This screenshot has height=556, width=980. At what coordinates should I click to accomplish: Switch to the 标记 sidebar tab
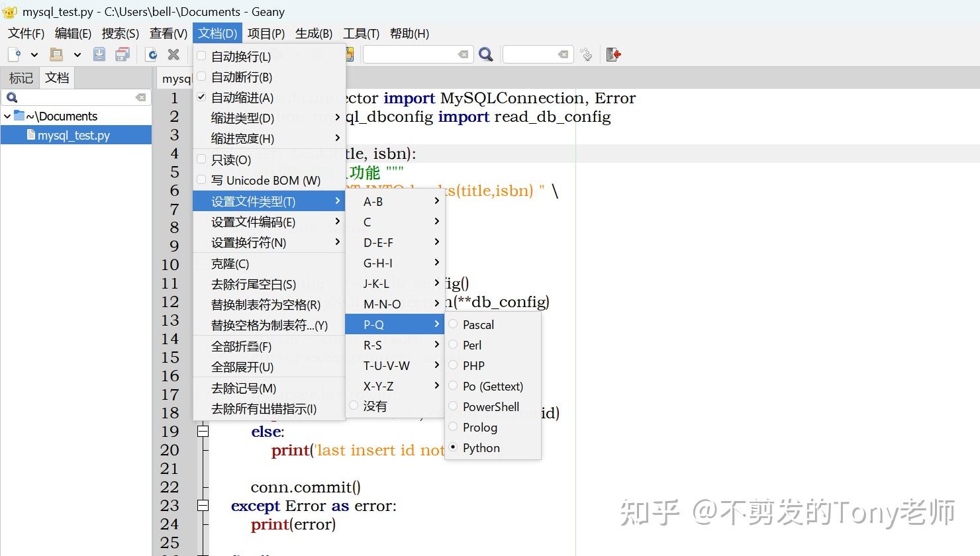[21, 77]
